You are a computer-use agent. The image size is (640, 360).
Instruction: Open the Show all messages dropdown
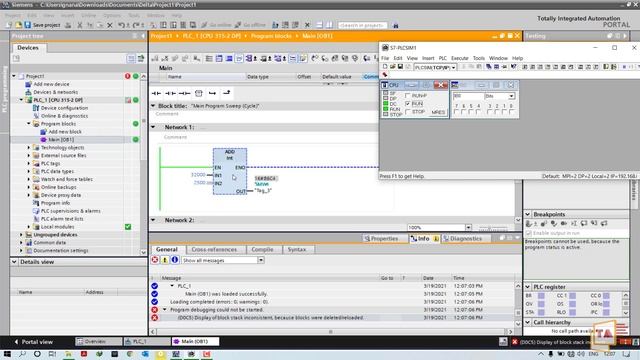tap(261, 260)
